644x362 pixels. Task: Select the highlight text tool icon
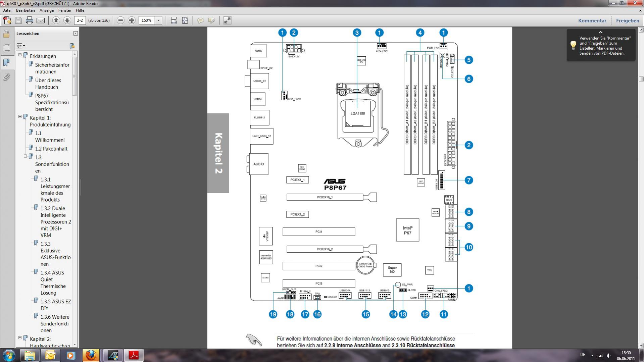(x=211, y=20)
